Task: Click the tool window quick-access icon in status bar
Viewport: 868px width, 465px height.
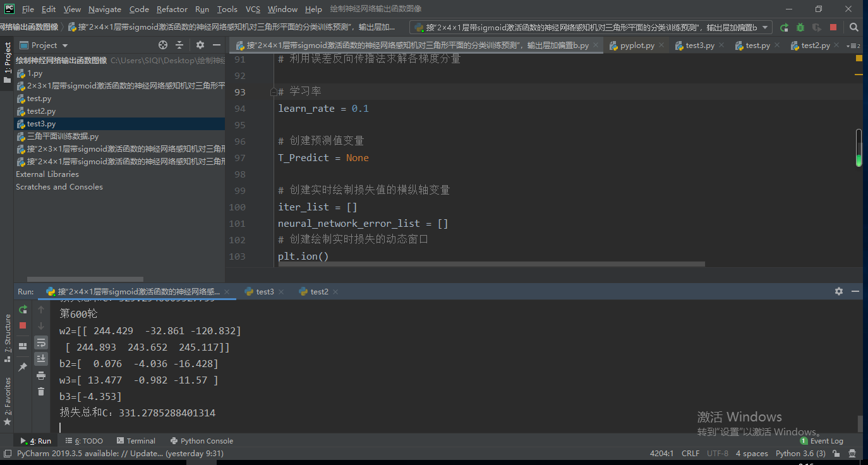Action: 7,454
